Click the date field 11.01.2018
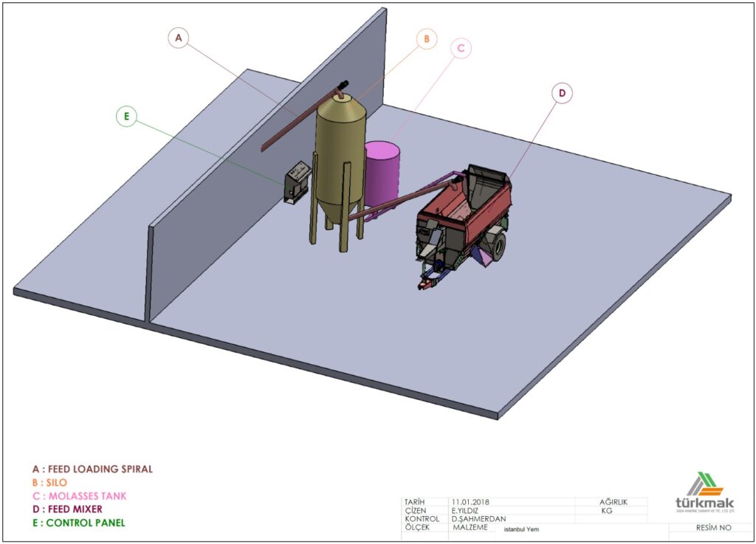Image resolution: width=756 pixels, height=544 pixels. (x=471, y=502)
